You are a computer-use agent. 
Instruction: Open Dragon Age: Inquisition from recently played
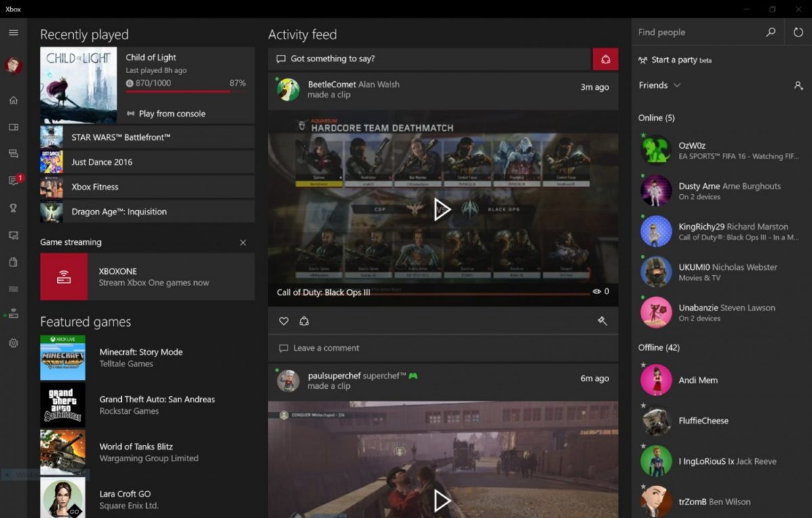(148, 212)
